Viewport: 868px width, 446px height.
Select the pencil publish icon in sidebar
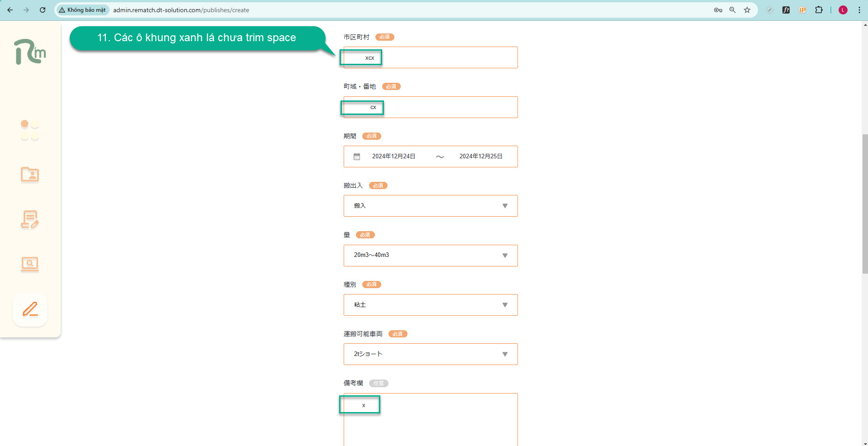coord(30,310)
